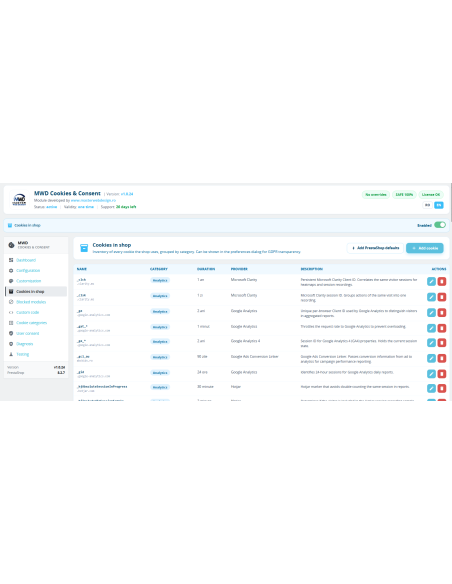
Task: Click the Name column header
Action: [x=82, y=269]
